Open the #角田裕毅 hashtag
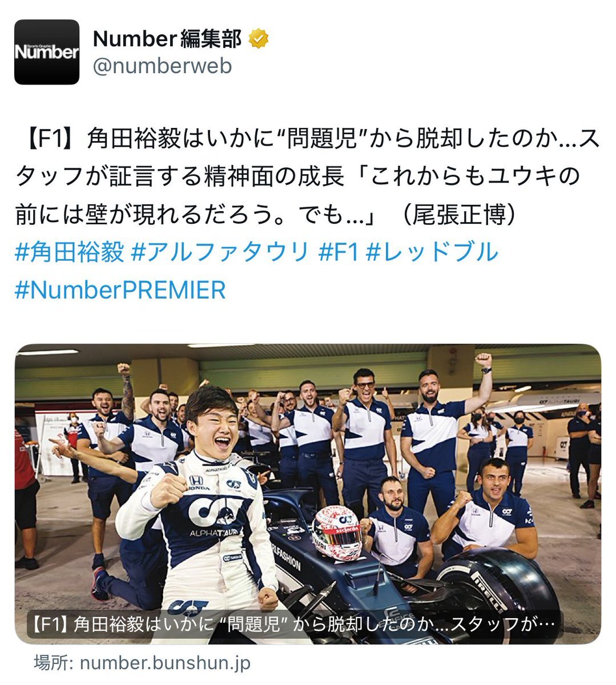 (x=70, y=252)
